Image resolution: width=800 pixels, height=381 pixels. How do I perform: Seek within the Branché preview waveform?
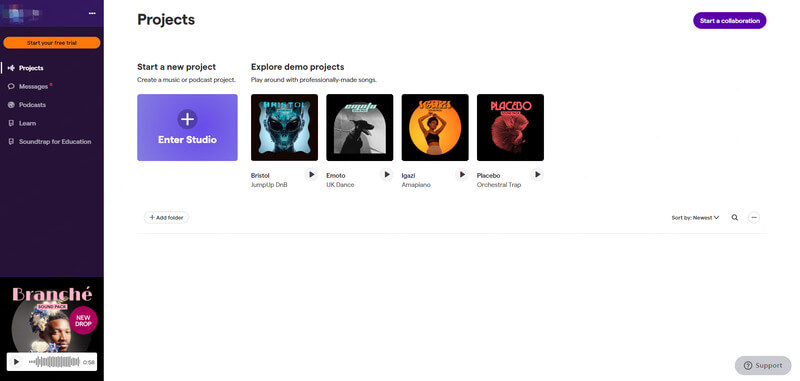54,362
